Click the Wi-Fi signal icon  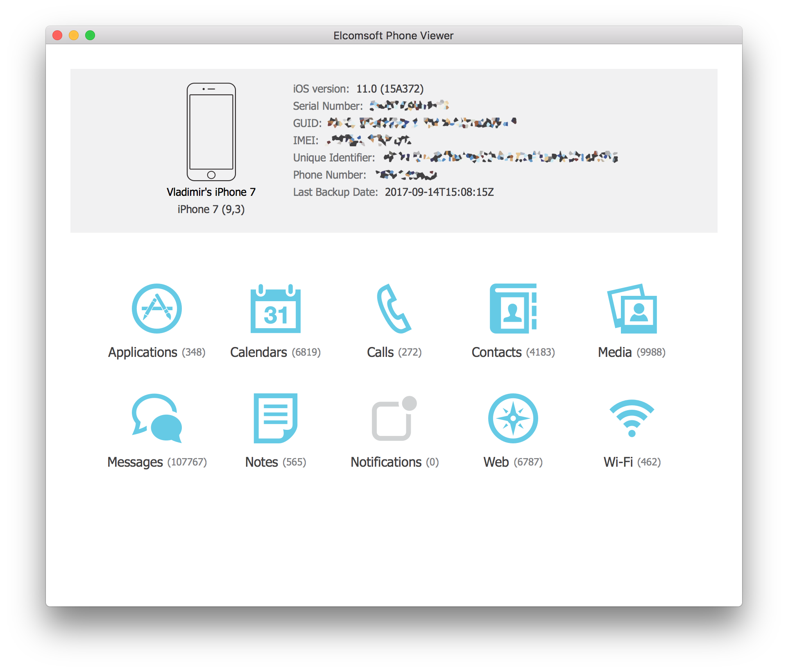632,418
